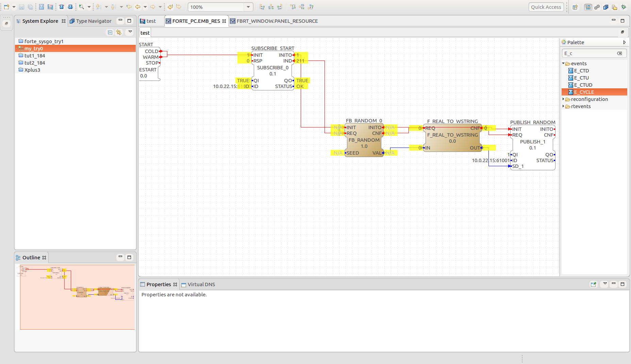
Task: Select E_CYCLE in the Palette
Action: coord(594,92)
